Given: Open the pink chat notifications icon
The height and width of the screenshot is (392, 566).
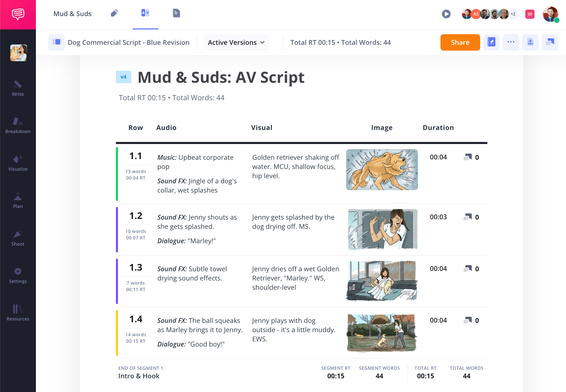Looking at the screenshot, I should pos(530,14).
